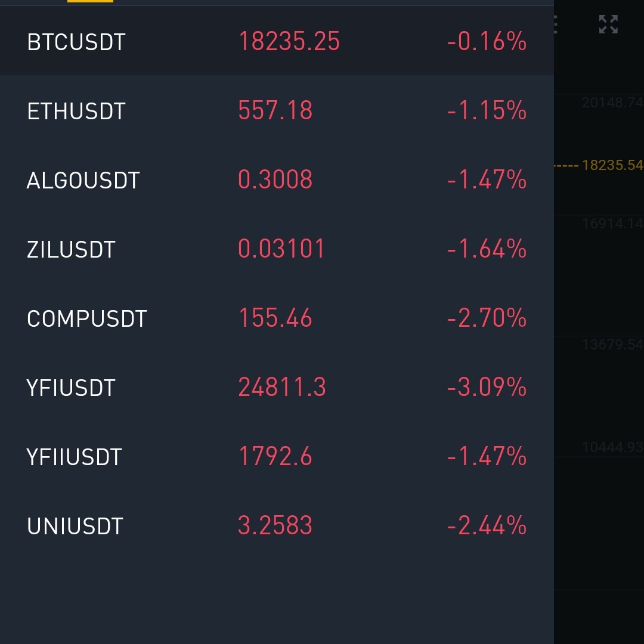Choose ALGOUSDT from the pair list
This screenshot has width=644, height=644.
click(x=83, y=181)
